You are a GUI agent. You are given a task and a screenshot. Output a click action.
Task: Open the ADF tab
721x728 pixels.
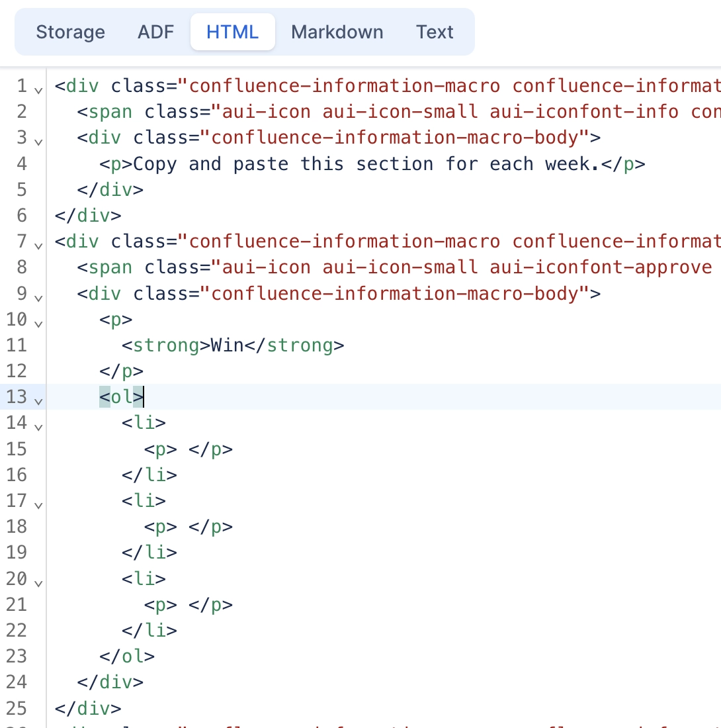coord(155,31)
